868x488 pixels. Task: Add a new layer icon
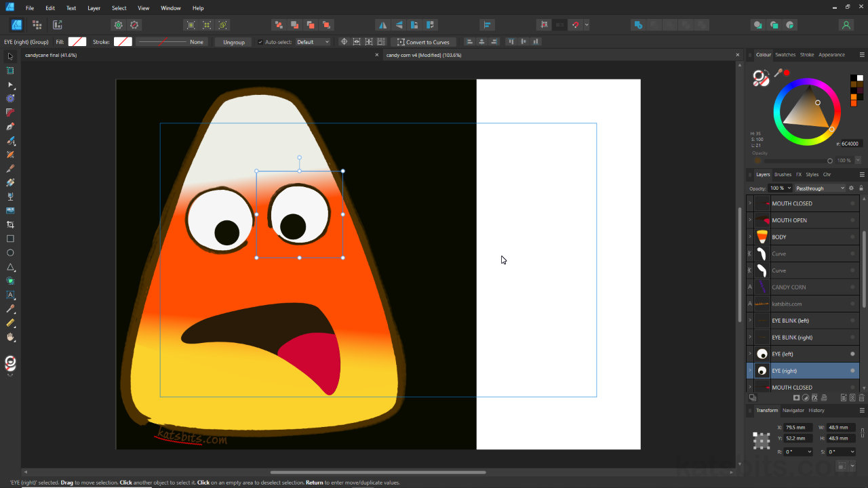(843, 398)
